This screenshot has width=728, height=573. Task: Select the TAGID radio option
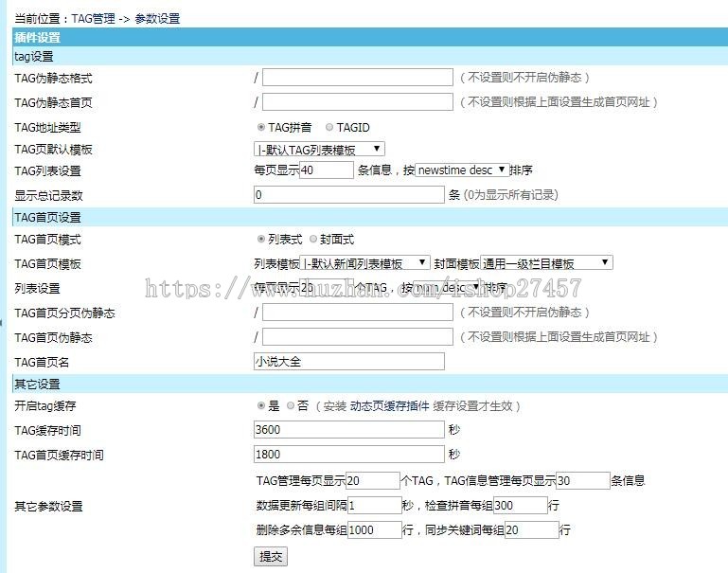(329, 127)
